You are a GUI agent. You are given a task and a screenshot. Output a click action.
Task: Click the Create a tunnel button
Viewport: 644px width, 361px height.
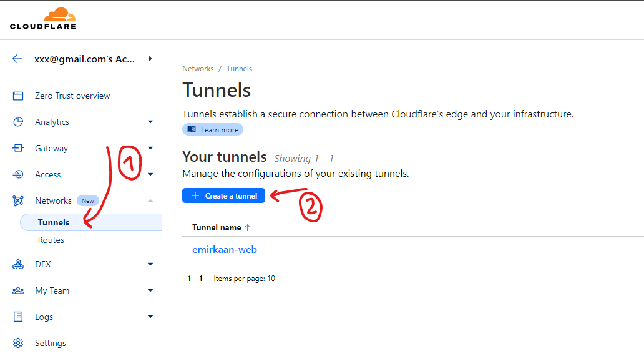[x=223, y=195]
